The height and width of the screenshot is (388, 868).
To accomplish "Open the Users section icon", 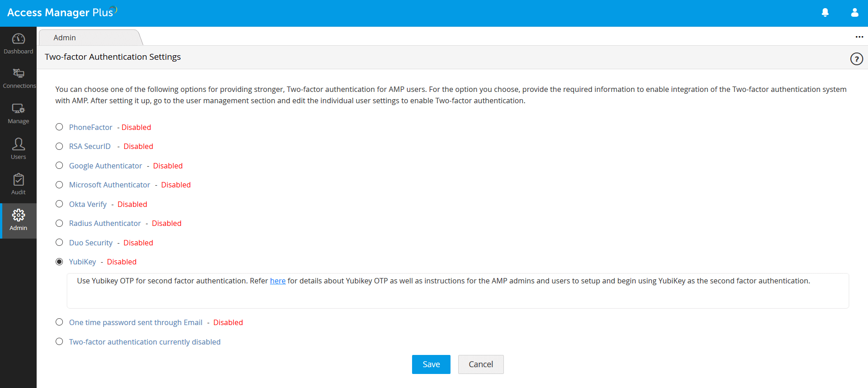I will point(18,144).
